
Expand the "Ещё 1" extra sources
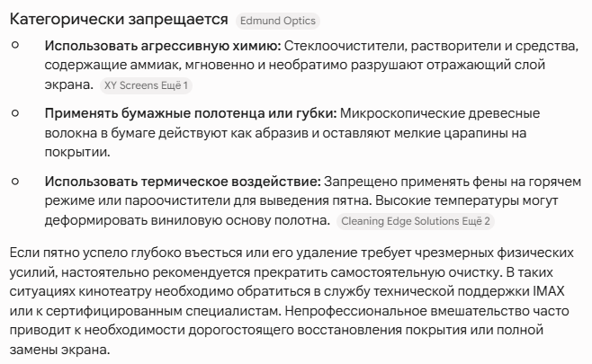(175, 85)
